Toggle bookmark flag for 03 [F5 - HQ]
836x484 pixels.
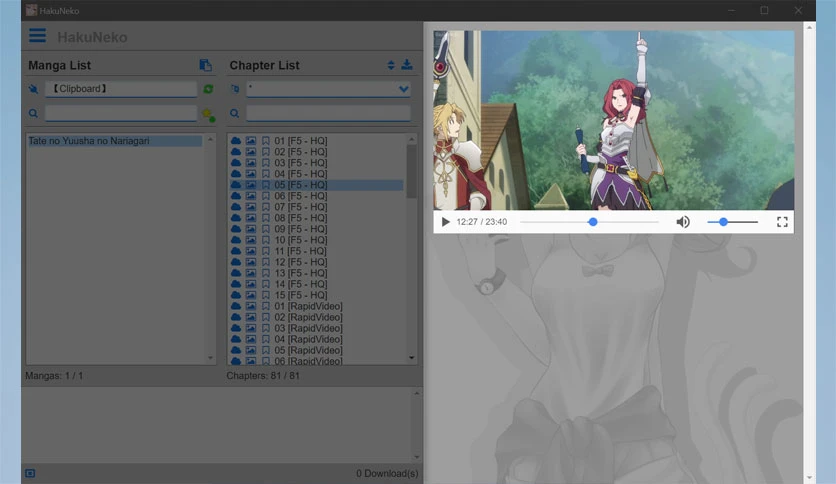click(266, 163)
